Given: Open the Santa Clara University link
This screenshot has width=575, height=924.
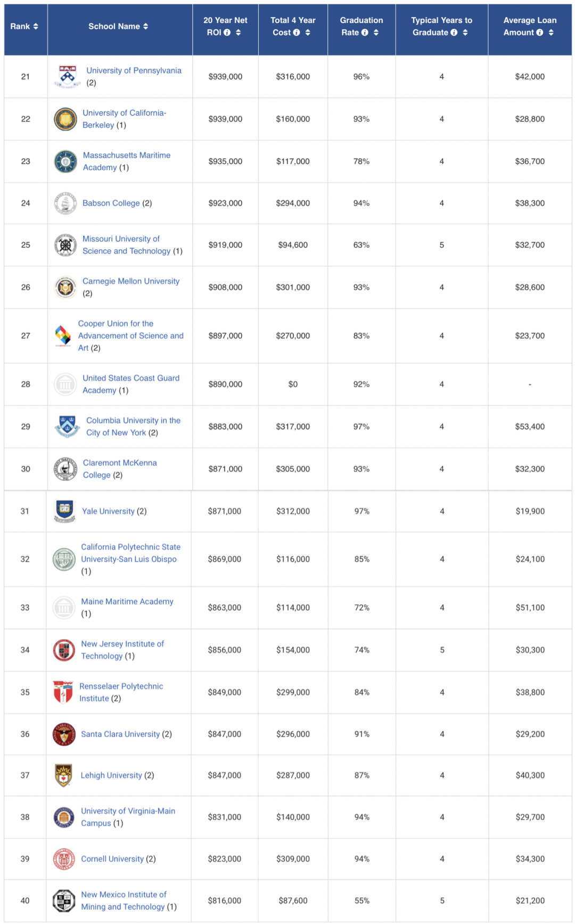Looking at the screenshot, I should coord(120,734).
